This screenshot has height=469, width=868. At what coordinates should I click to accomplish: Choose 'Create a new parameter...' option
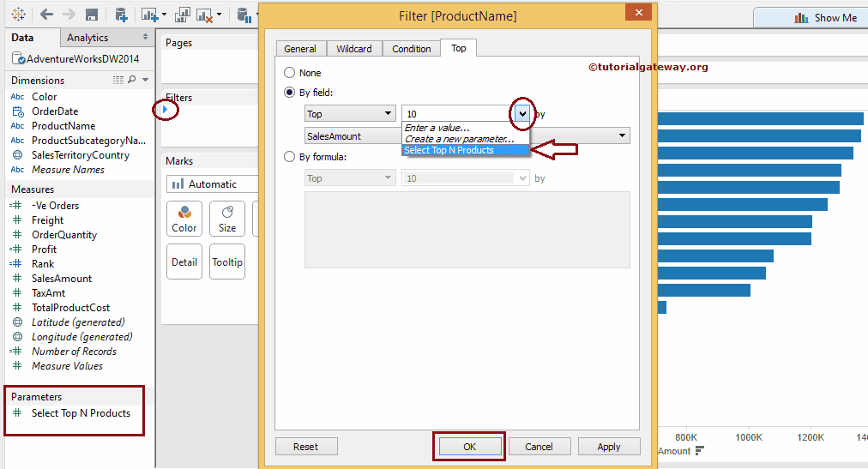tap(465, 139)
